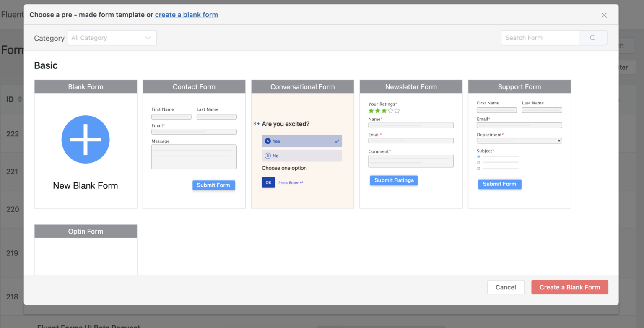The width and height of the screenshot is (644, 328).
Task: Click the blue plus New Blank Form icon
Action: tap(86, 140)
